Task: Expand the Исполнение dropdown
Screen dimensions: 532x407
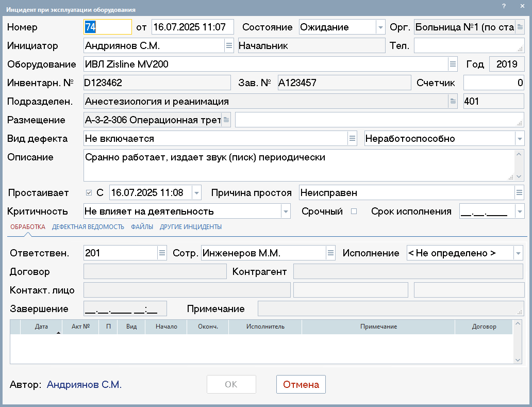Action: pos(518,253)
